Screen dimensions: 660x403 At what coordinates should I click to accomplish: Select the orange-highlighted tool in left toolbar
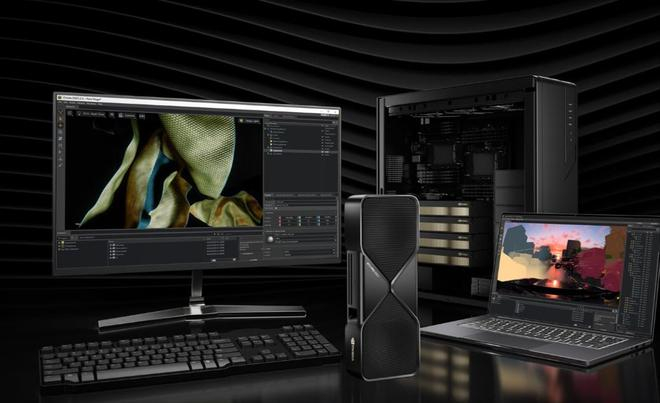point(60,125)
